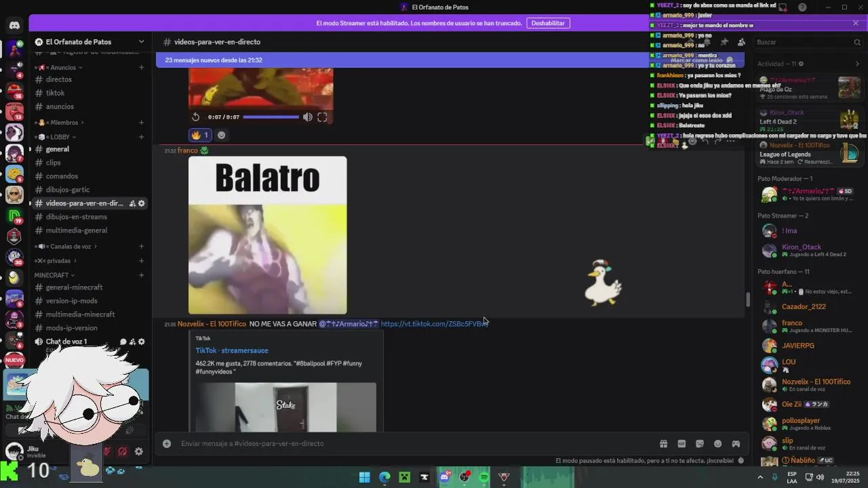
Task: Mute the video volume speaker icon
Action: pos(307,117)
